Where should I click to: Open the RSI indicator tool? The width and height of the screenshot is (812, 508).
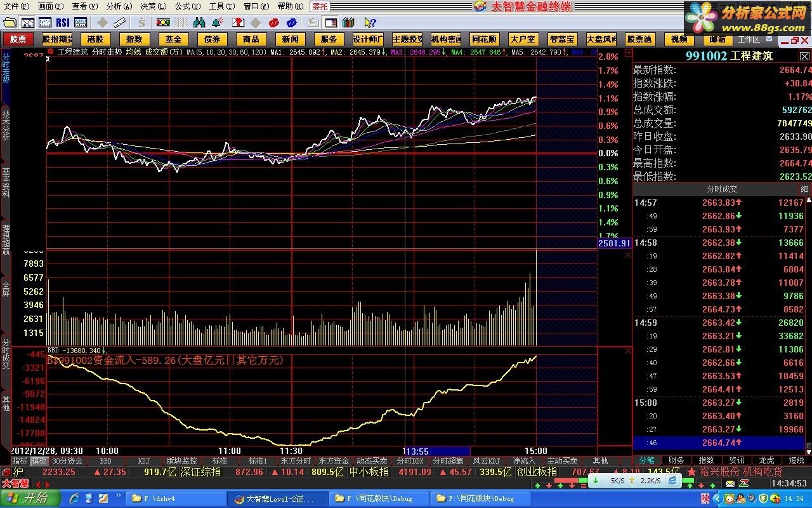pos(63,23)
